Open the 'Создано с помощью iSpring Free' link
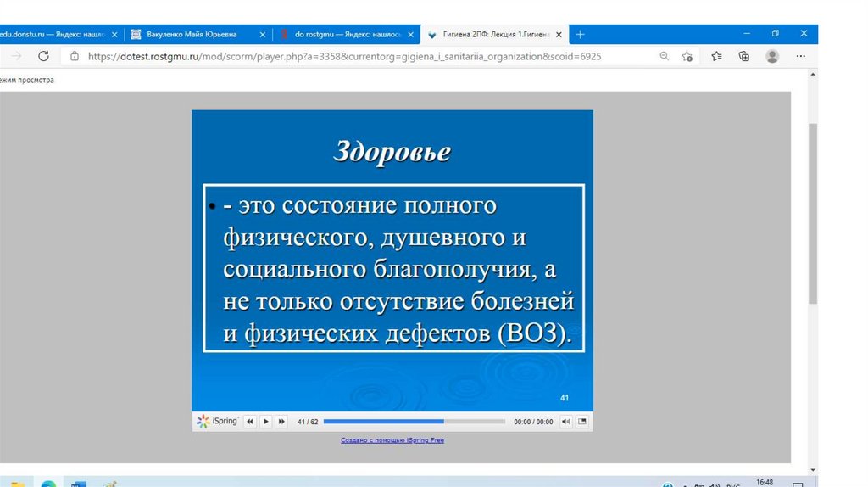The image size is (868, 487). pos(392,440)
